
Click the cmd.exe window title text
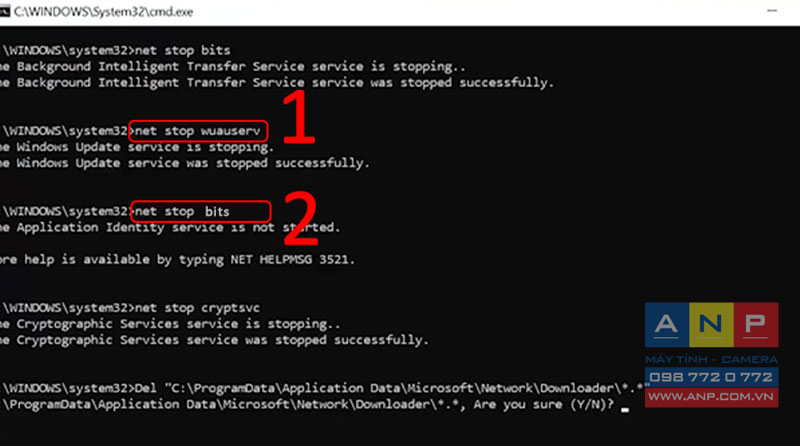[x=103, y=12]
